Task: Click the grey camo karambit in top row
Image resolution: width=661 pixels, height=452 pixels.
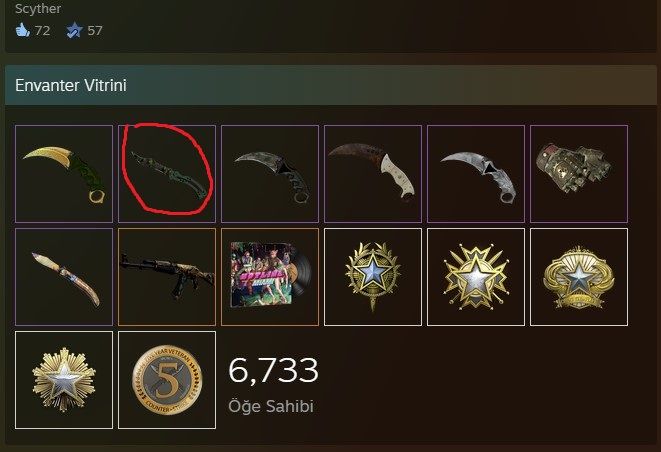Action: tap(270, 174)
